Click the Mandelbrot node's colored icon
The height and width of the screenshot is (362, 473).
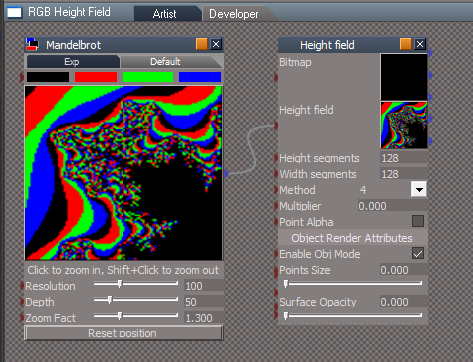pyautogui.click(x=32, y=44)
